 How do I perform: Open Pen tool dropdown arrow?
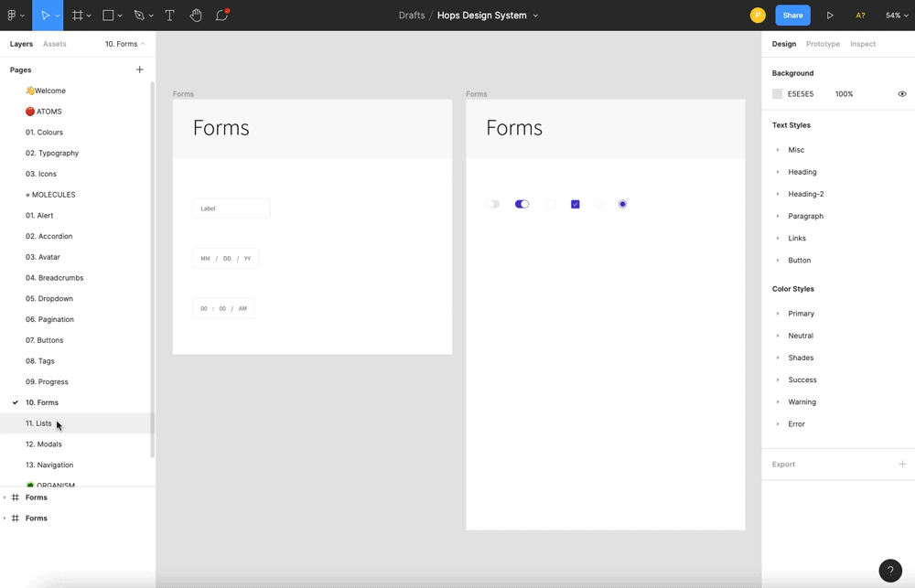151,16
